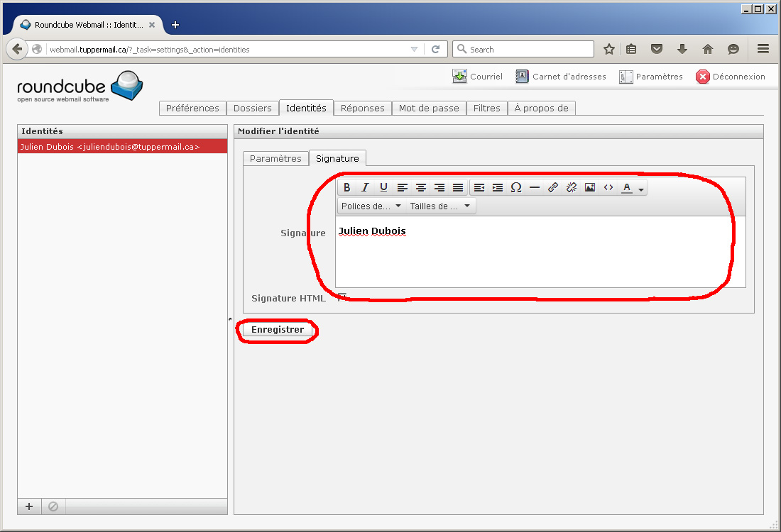
Task: Justify the signature text
Action: point(458,188)
